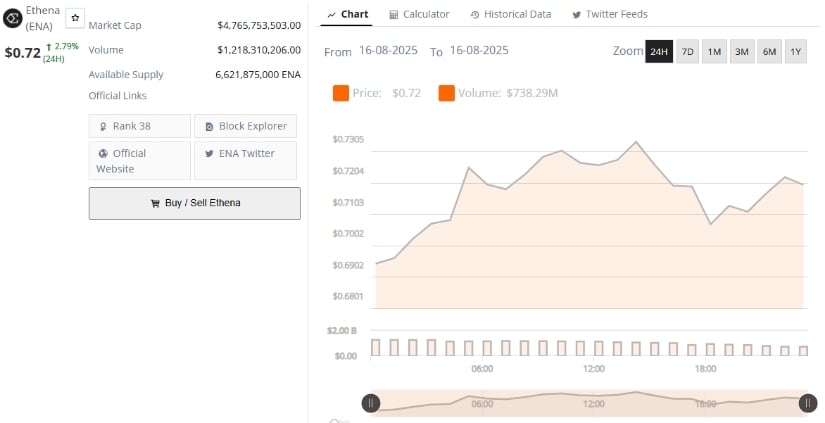Click the Ethena logo icon
The height and width of the screenshot is (423, 825).
pos(12,18)
